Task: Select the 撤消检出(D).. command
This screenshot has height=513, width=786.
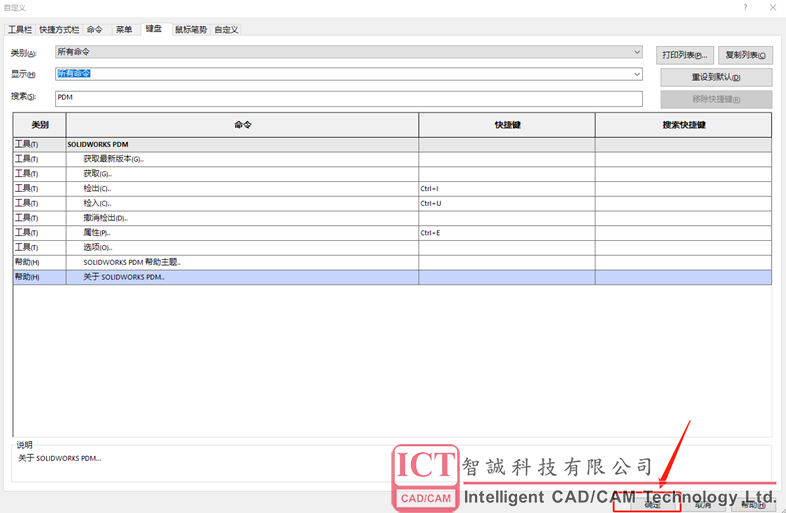Action: [243, 218]
